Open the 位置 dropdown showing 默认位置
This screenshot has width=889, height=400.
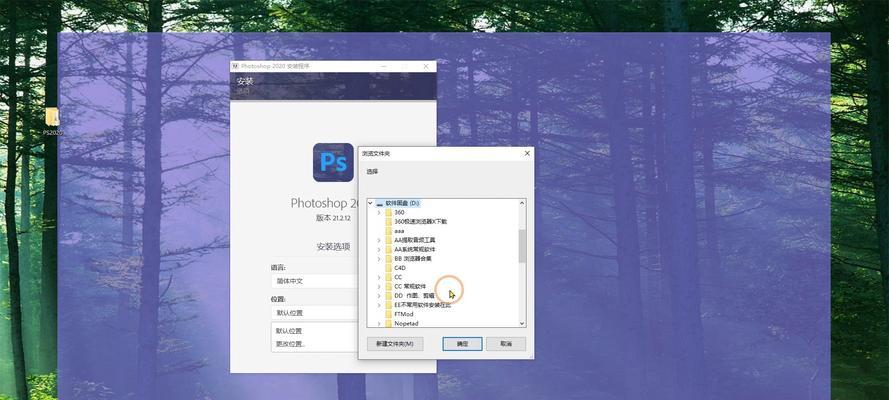pos(315,313)
